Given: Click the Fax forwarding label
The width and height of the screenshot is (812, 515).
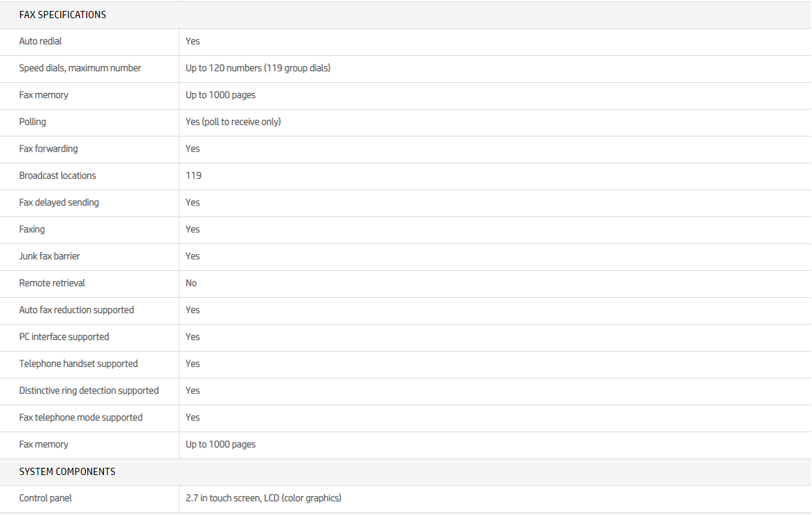Looking at the screenshot, I should tap(49, 149).
